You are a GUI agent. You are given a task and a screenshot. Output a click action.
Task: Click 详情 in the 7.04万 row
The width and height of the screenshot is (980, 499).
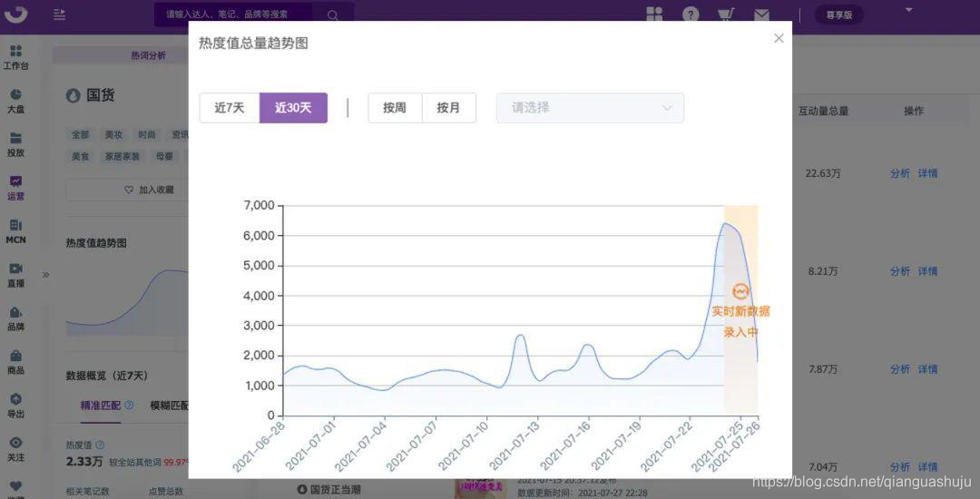pos(927,467)
